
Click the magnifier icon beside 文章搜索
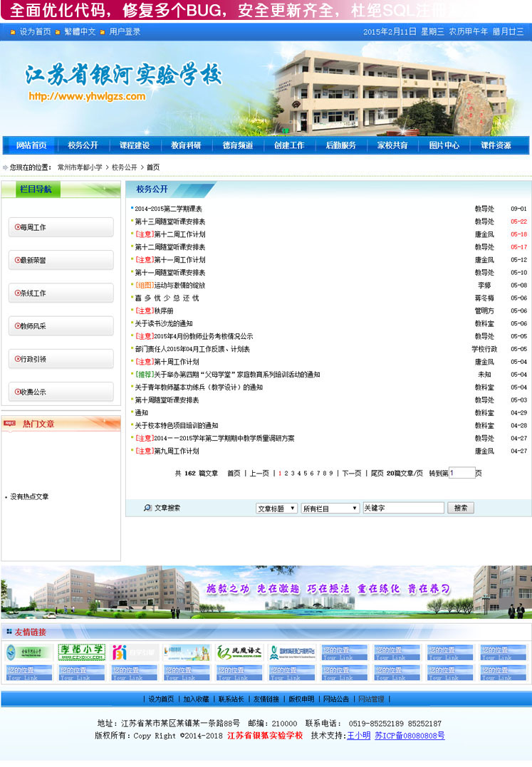[147, 508]
